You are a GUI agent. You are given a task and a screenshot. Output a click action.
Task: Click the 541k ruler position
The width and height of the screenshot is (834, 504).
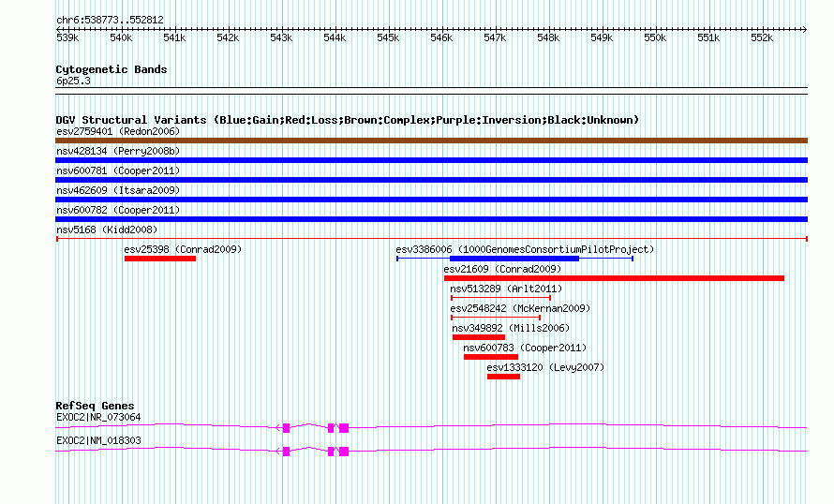(x=174, y=37)
